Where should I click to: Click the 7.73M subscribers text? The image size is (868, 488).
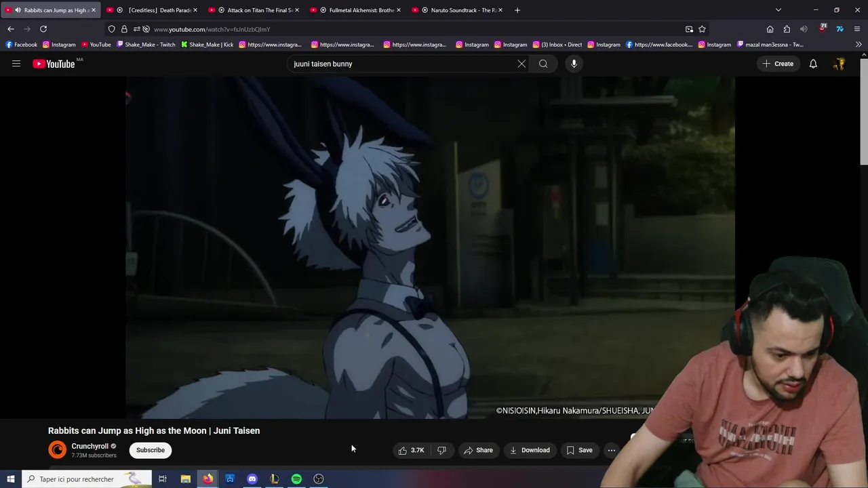click(94, 455)
